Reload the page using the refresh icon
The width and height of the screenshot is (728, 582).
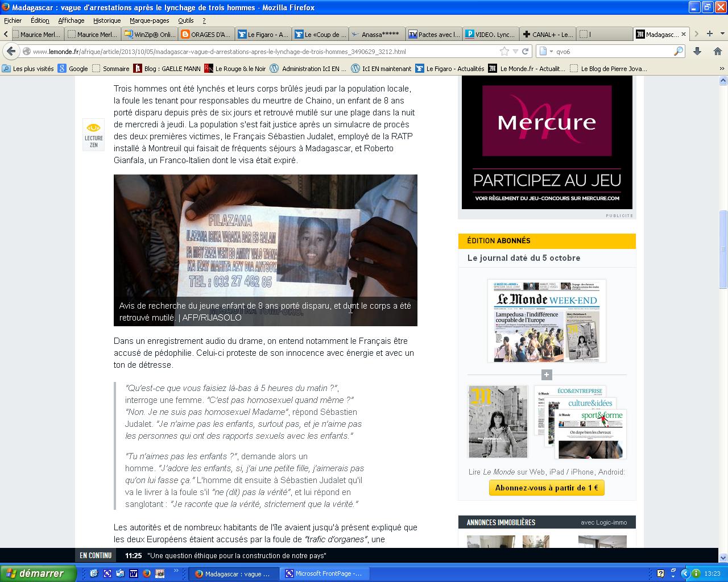click(526, 51)
